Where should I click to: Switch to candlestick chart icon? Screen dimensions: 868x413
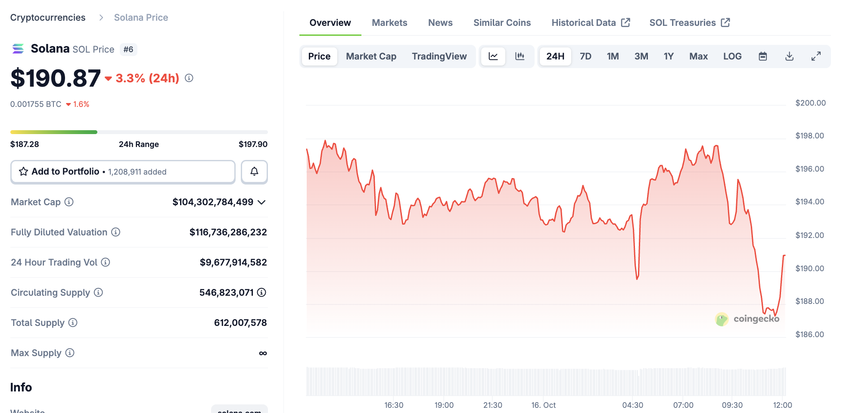click(x=520, y=56)
